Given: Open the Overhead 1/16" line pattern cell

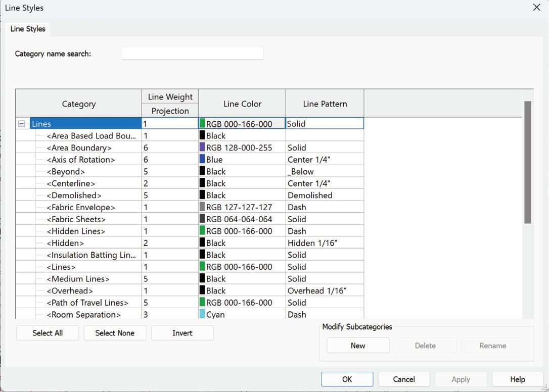Looking at the screenshot, I should click(325, 290).
